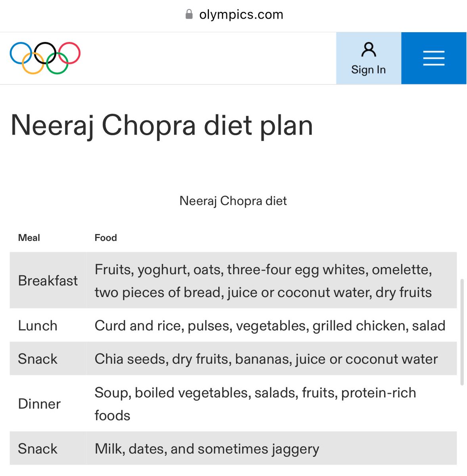Screen dimensions: 467x476
Task: Click the Curd and rice lunch text
Action: pos(270,326)
